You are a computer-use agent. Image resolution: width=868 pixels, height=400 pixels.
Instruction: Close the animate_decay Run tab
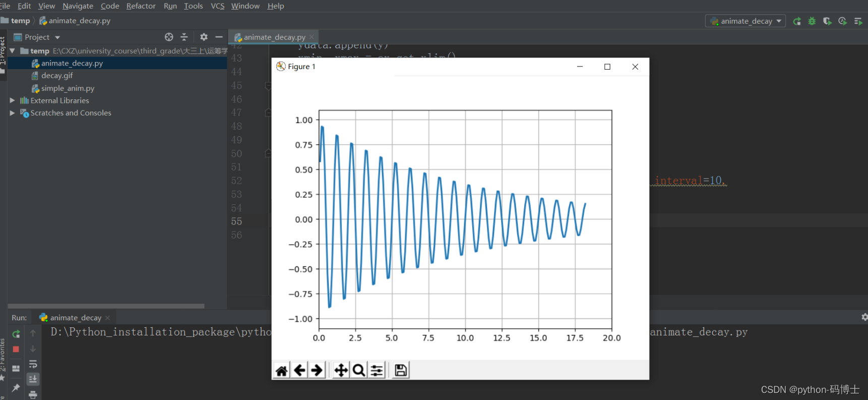107,318
